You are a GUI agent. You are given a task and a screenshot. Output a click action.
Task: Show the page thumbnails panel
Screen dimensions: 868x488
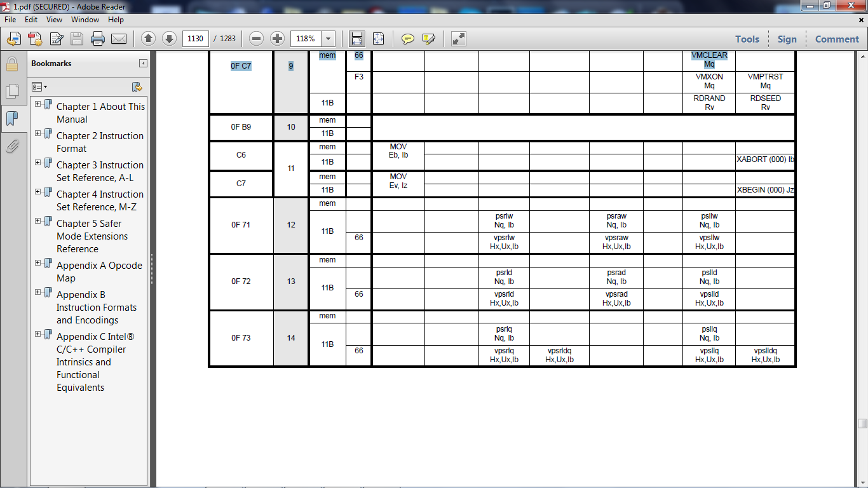(12, 91)
